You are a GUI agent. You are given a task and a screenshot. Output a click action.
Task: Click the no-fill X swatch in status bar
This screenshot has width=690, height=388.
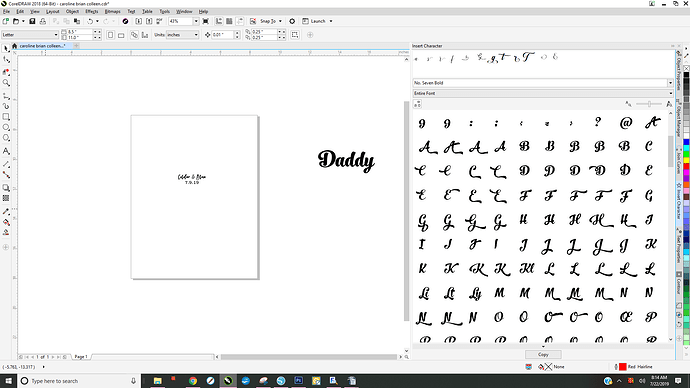coord(548,366)
